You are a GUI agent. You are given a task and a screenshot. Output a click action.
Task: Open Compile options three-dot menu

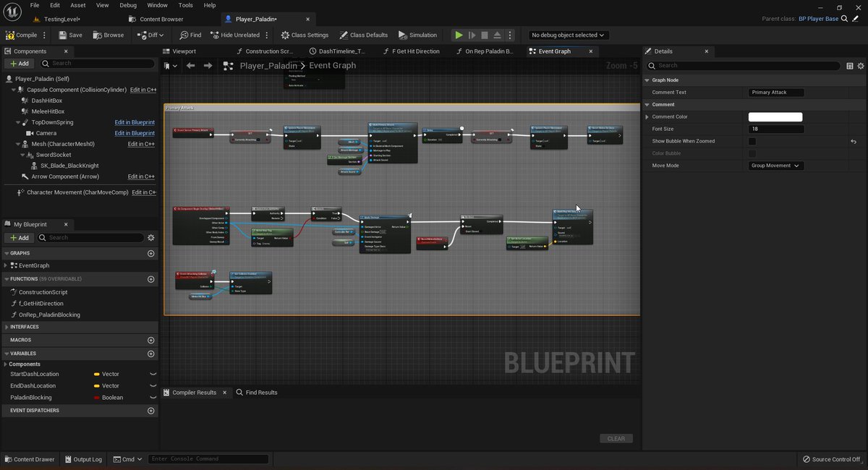point(45,35)
